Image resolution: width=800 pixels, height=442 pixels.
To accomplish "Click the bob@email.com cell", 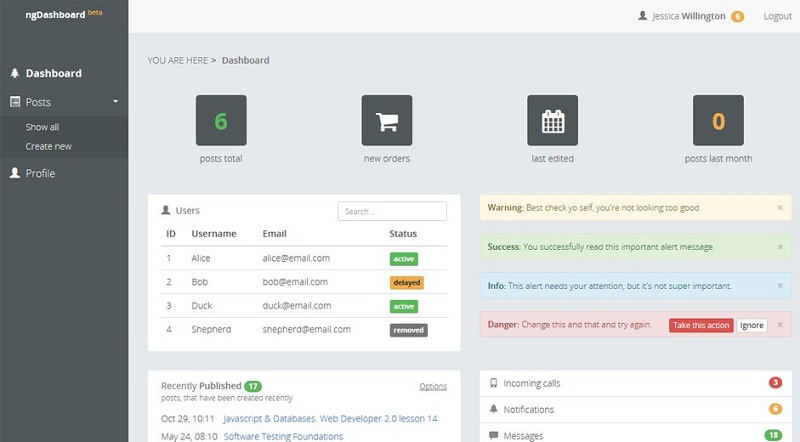I will (295, 282).
